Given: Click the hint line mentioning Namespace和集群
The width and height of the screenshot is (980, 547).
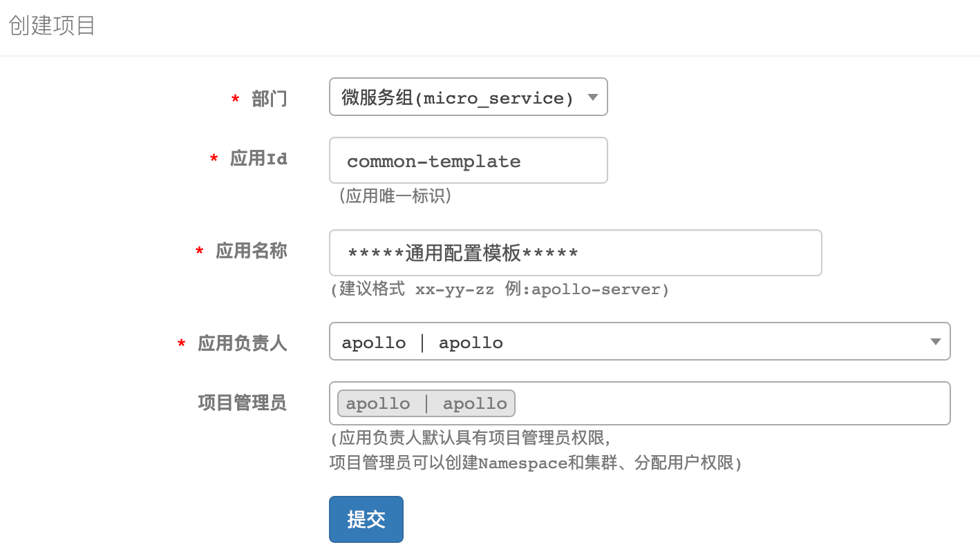Looking at the screenshot, I should click(536, 463).
